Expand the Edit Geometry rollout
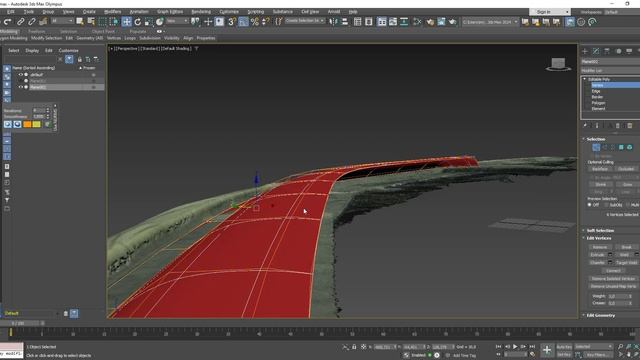 [600, 316]
